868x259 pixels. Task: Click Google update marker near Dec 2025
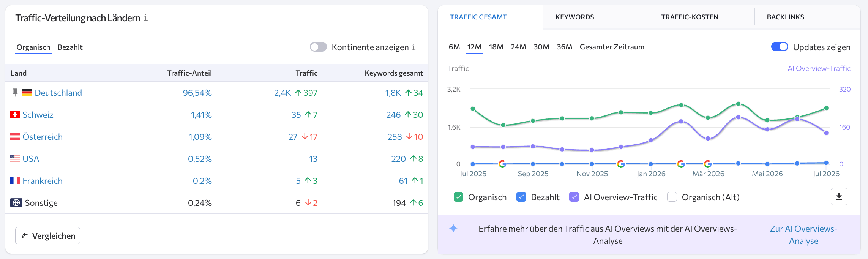coord(621,164)
